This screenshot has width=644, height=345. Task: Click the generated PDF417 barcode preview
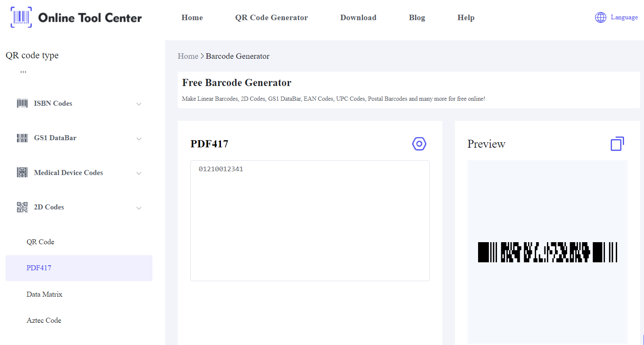(547, 252)
